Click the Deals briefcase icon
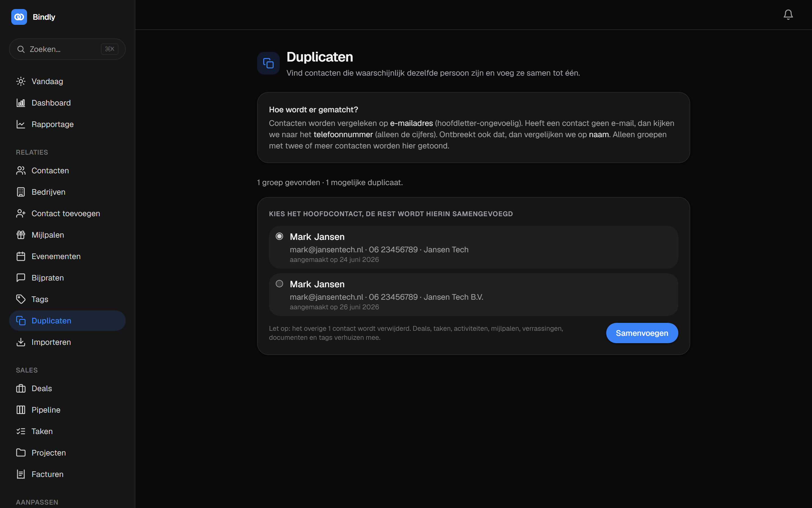This screenshot has width=812, height=508. [x=21, y=388]
